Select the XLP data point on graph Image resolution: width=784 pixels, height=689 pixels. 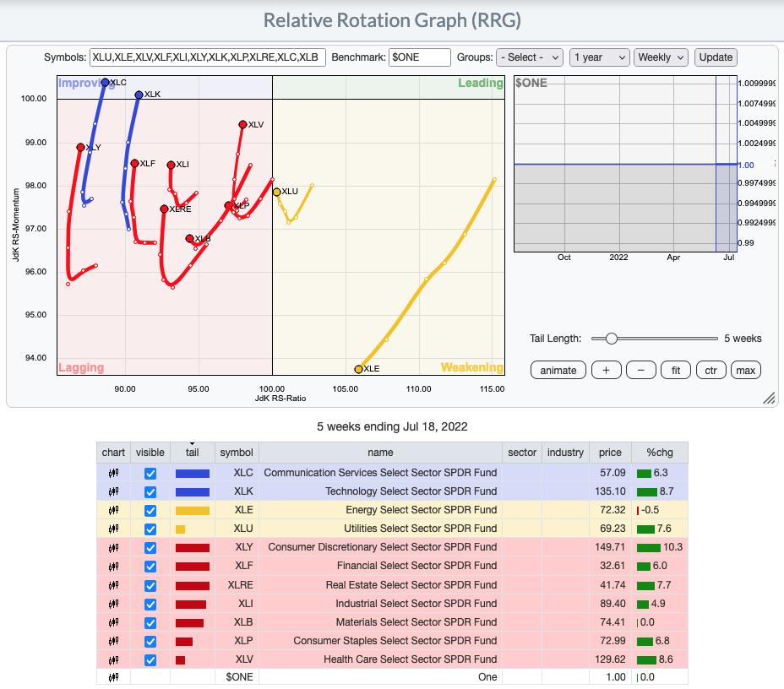[228, 206]
